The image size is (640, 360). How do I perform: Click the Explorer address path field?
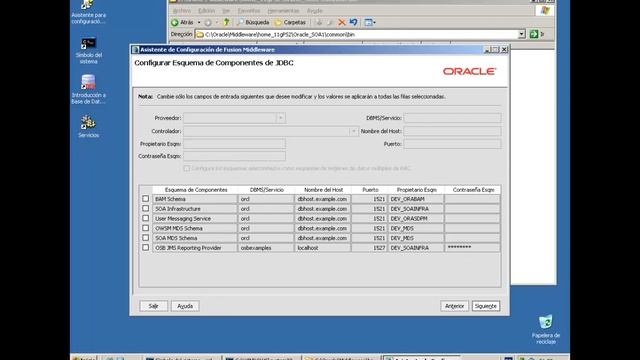pyautogui.click(x=357, y=35)
